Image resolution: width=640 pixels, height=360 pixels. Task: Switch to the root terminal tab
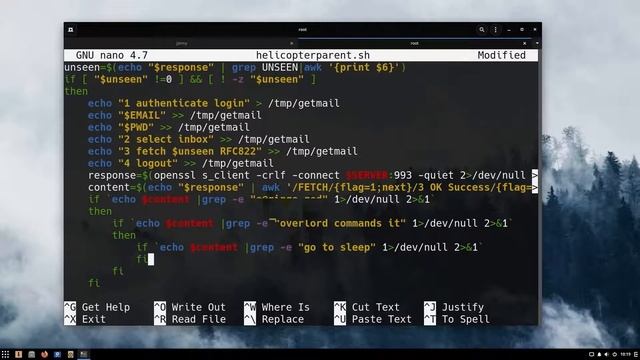[x=414, y=43]
